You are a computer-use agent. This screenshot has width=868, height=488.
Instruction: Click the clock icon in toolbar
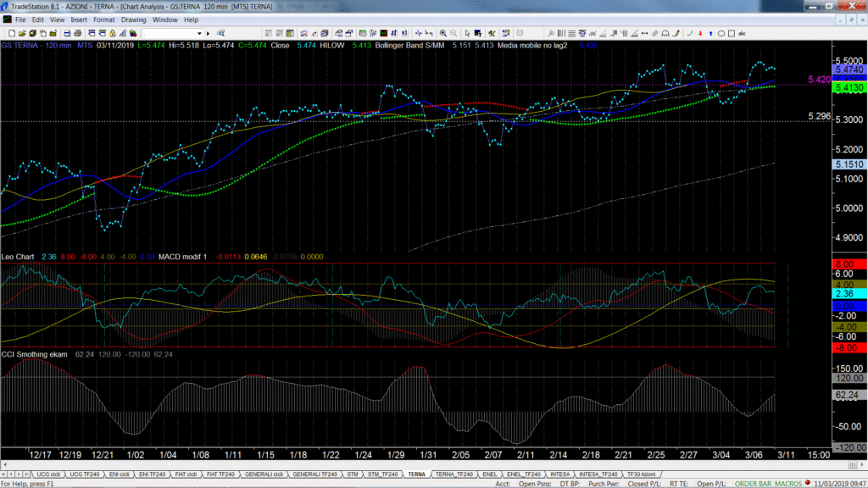tap(363, 34)
